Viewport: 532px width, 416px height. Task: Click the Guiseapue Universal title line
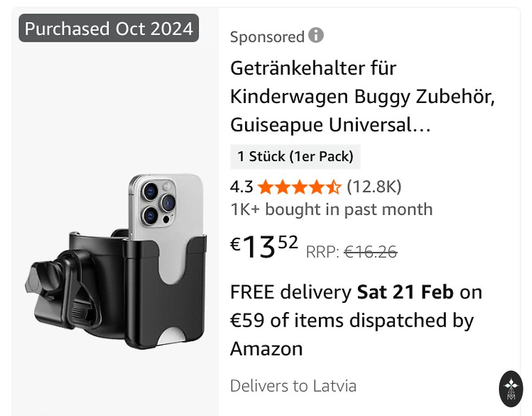click(330, 125)
